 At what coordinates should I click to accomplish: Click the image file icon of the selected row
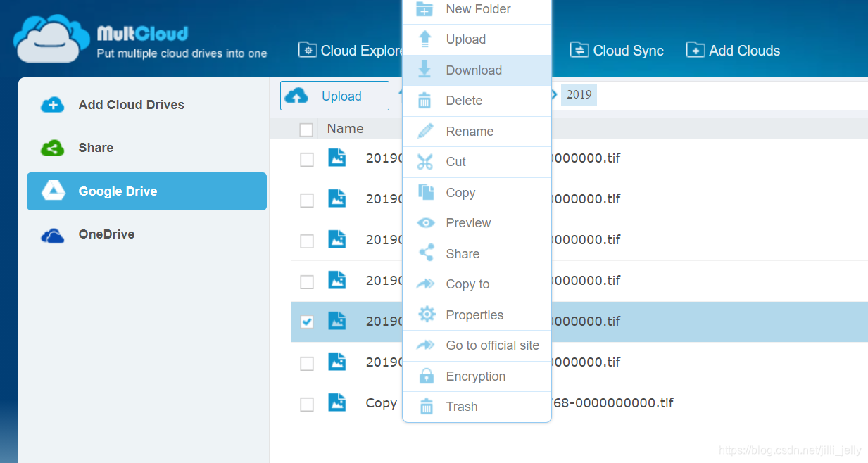tap(337, 321)
